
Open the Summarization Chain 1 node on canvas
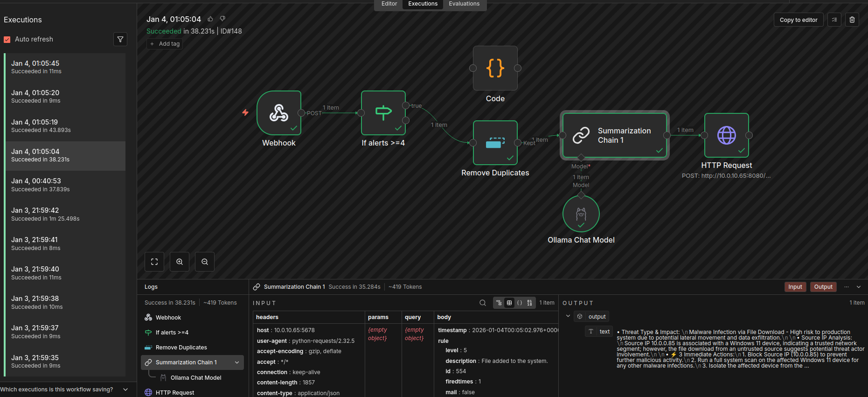(615, 135)
